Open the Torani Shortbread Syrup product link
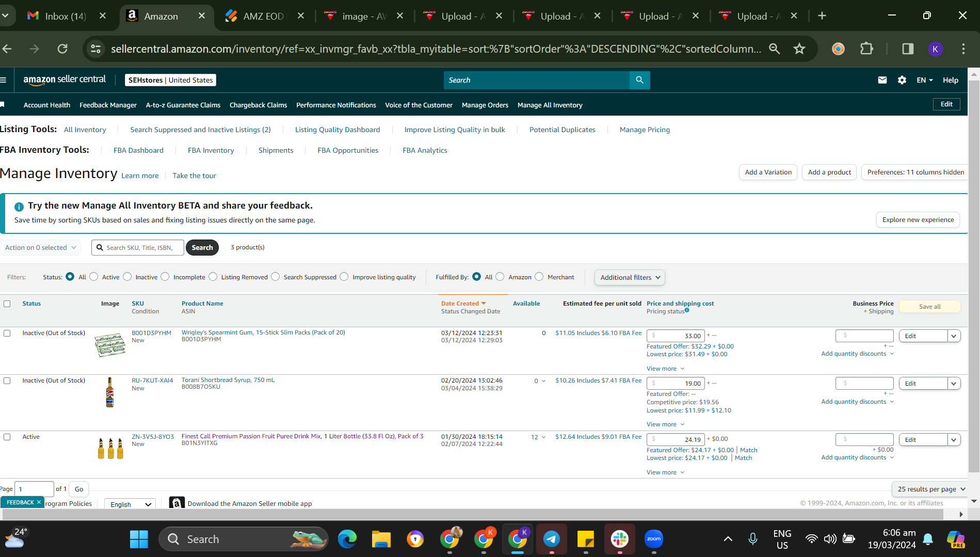This screenshot has width=980, height=557. click(x=228, y=380)
